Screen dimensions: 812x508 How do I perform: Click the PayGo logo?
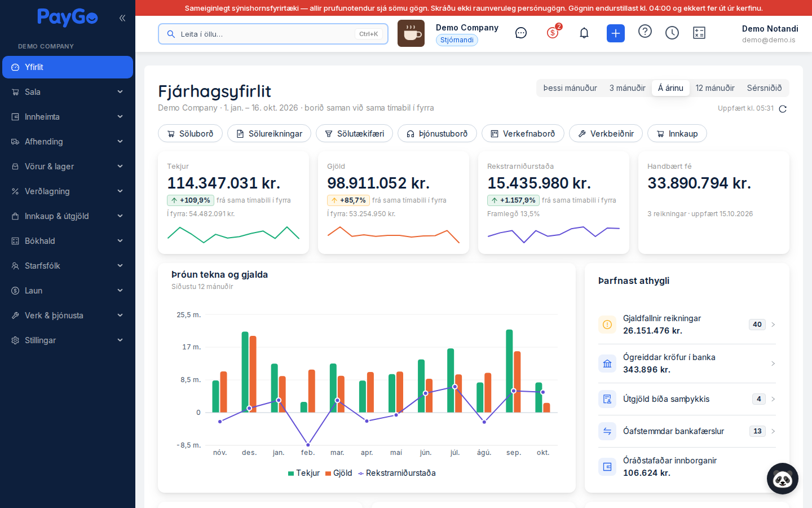coord(68,17)
